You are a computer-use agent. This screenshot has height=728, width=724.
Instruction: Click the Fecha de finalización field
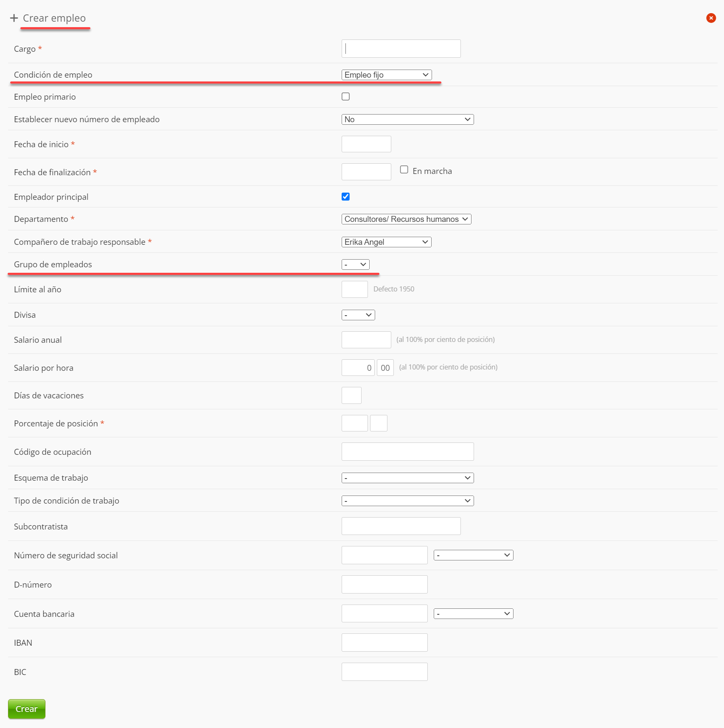[366, 172]
